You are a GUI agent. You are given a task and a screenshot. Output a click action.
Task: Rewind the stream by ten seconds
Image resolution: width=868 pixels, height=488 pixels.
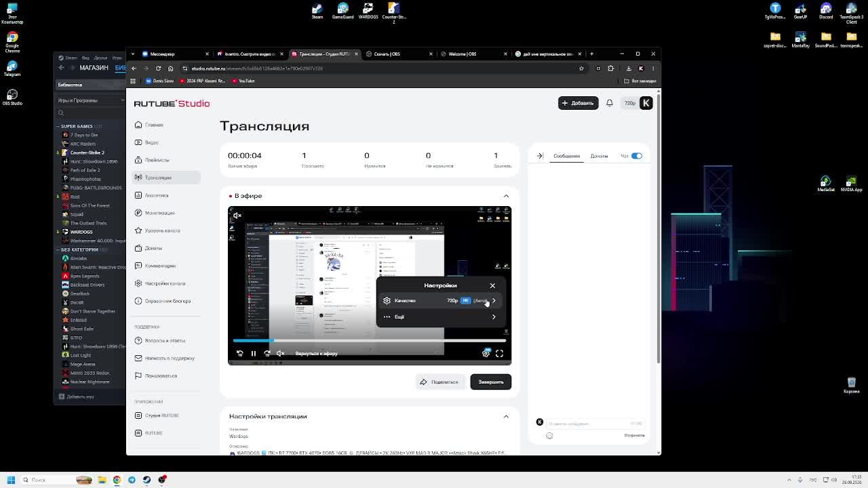coord(239,353)
